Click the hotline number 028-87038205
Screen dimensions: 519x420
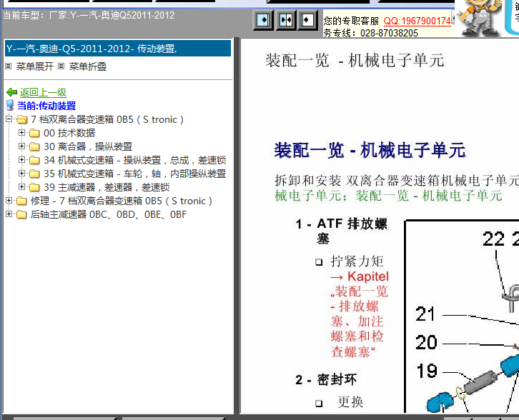click(389, 33)
